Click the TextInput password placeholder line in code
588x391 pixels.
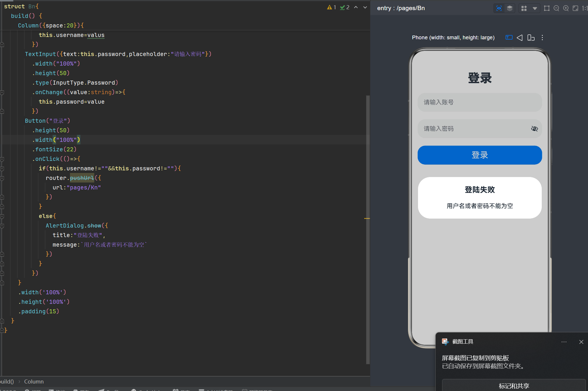tap(118, 54)
